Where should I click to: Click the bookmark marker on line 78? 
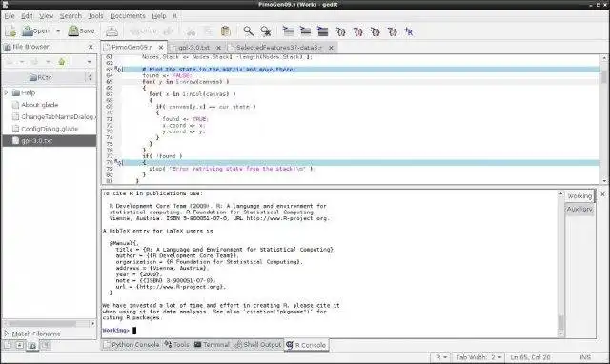(118, 163)
